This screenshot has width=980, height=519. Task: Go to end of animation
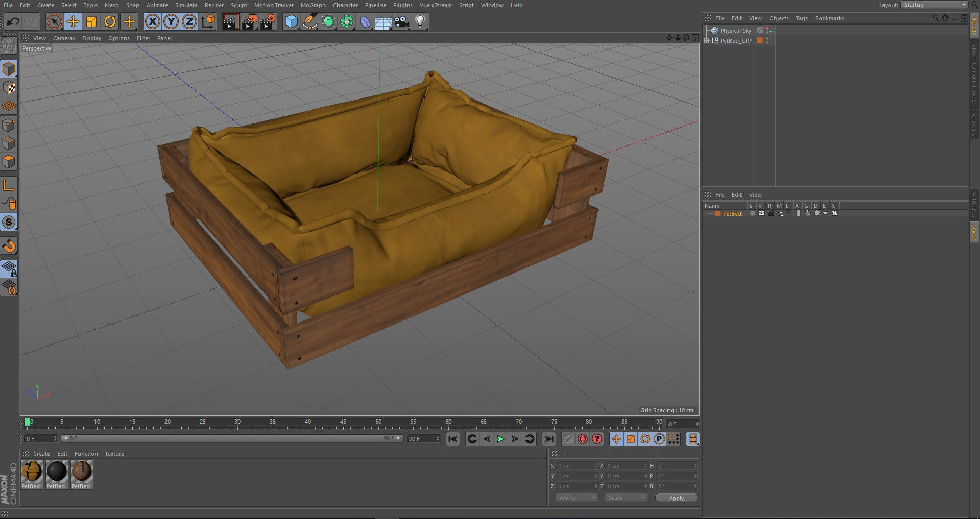tap(548, 439)
